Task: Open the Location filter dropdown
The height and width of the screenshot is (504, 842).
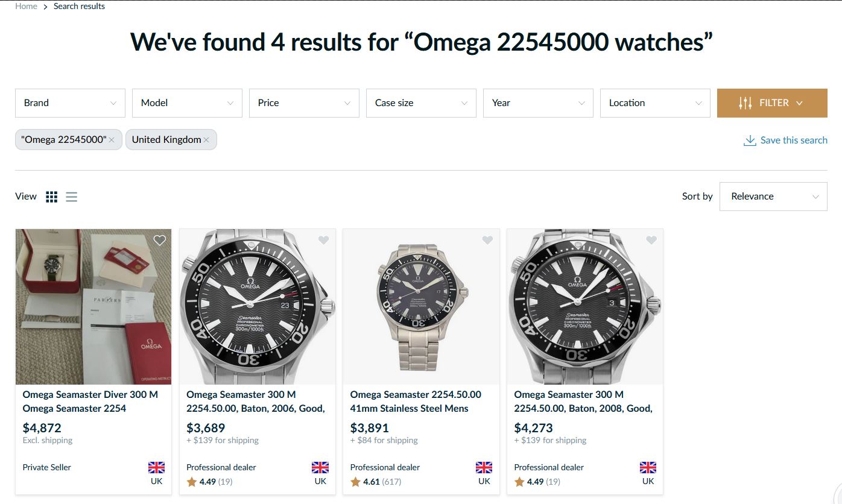Action: (655, 103)
